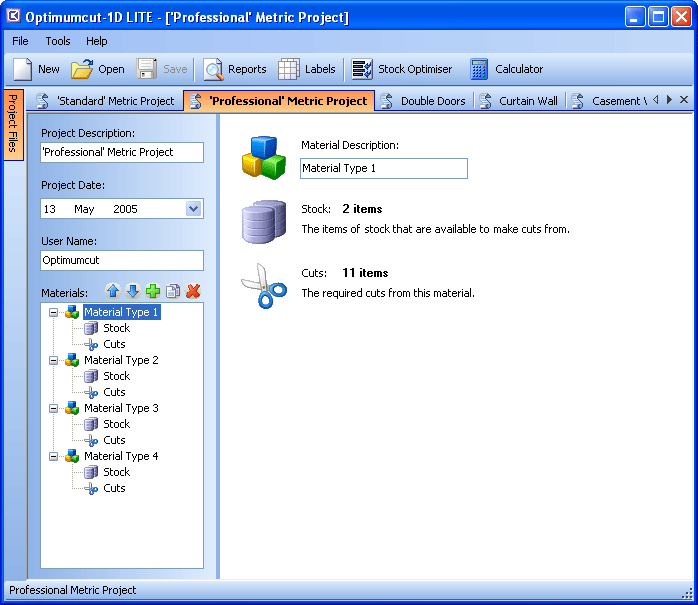The image size is (698, 605).
Task: Select Cuts under Material Type 3
Action: [114, 440]
